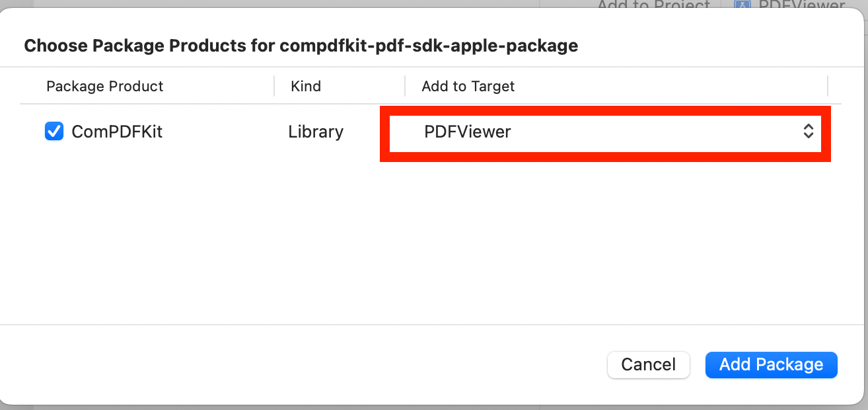Click the PDFViewer app icon behind dialog
The image size is (868, 410).
742,5
